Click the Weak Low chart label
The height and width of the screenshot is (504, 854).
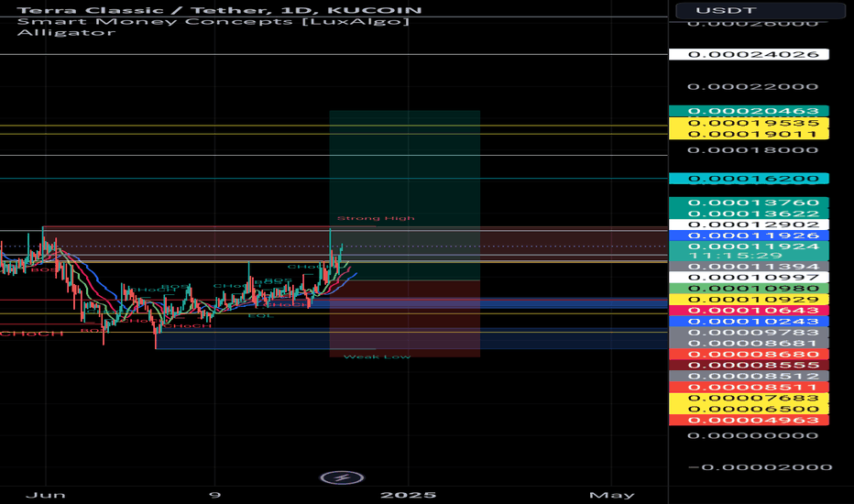[377, 356]
